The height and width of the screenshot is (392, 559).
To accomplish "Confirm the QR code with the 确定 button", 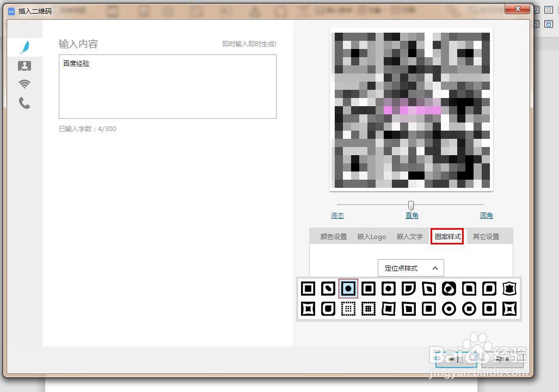I will pos(456,359).
